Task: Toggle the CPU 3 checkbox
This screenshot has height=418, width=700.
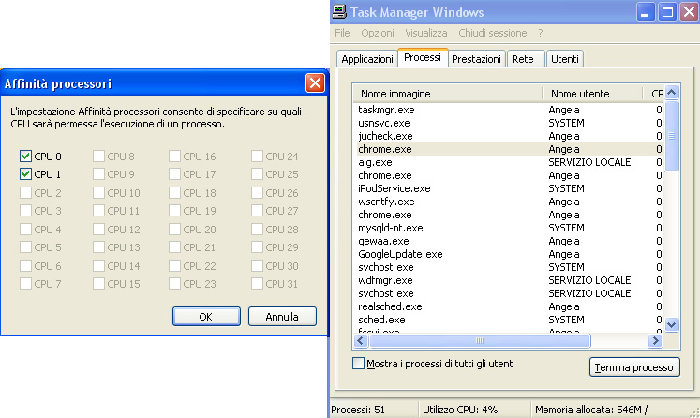Action: pyautogui.click(x=25, y=210)
